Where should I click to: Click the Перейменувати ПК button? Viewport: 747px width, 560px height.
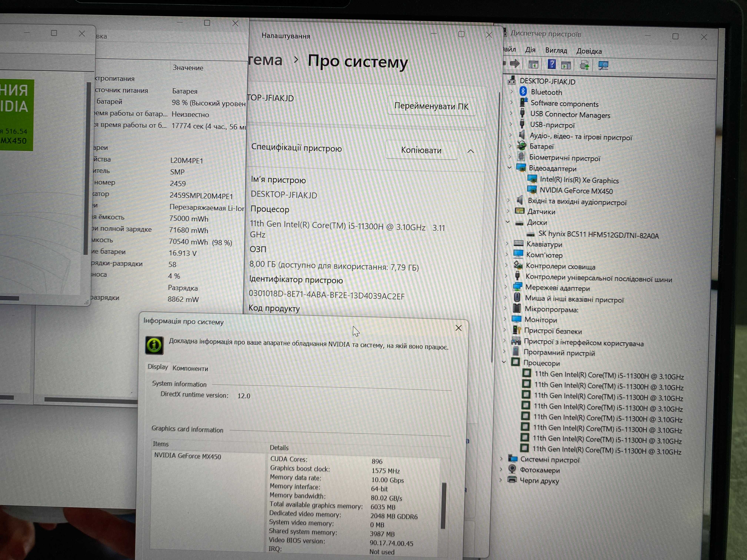[431, 106]
